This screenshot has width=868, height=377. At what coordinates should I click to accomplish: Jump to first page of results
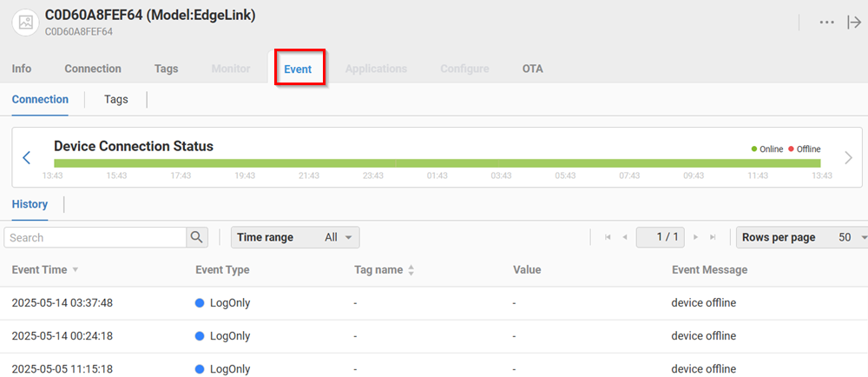[608, 237]
